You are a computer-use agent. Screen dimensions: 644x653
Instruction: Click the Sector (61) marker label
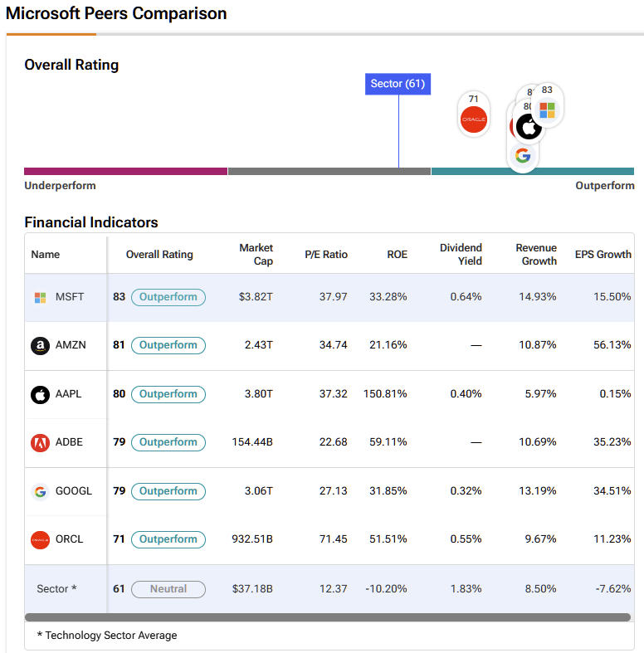pyautogui.click(x=398, y=84)
